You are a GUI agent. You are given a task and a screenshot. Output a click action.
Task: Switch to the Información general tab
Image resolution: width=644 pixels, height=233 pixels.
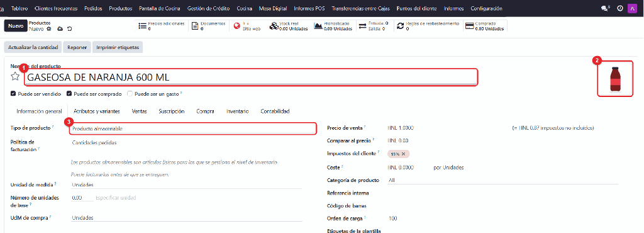pyautogui.click(x=39, y=111)
